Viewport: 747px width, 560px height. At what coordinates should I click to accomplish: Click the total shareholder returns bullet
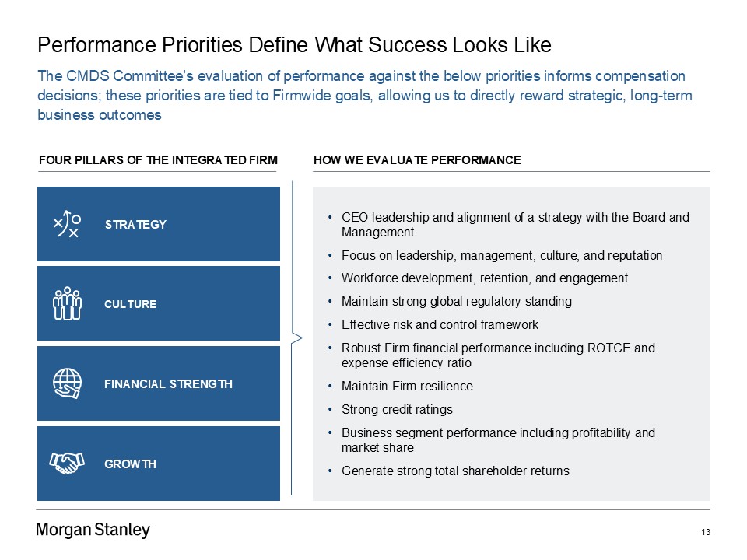coord(455,471)
